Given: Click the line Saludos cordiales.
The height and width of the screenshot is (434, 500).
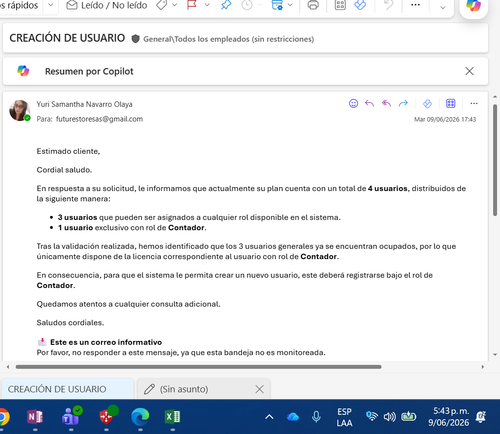Looking at the screenshot, I should pyautogui.click(x=70, y=323).
